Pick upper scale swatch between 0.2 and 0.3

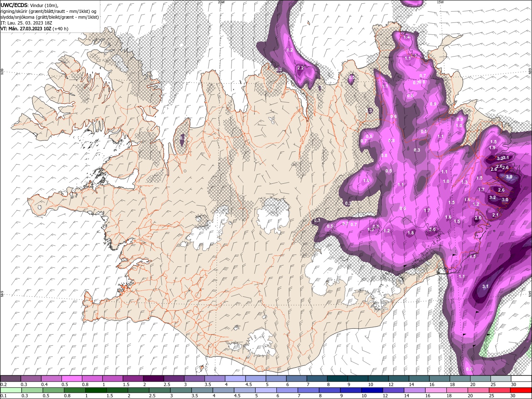point(10,379)
